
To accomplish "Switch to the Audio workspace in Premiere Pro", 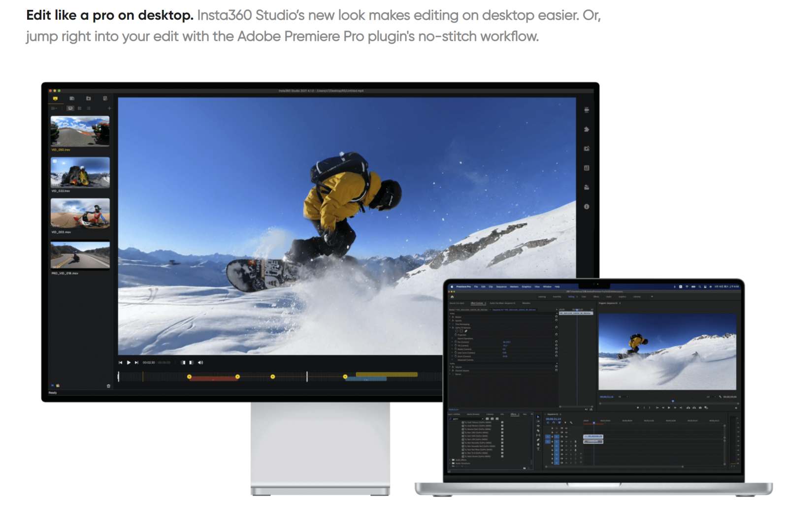I will [609, 297].
